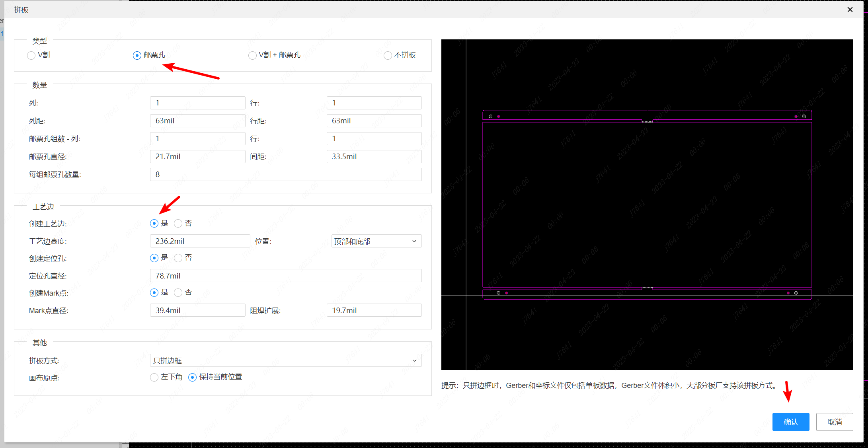Select the 邮票孔 radio button
The image size is (868, 448).
[x=137, y=55]
